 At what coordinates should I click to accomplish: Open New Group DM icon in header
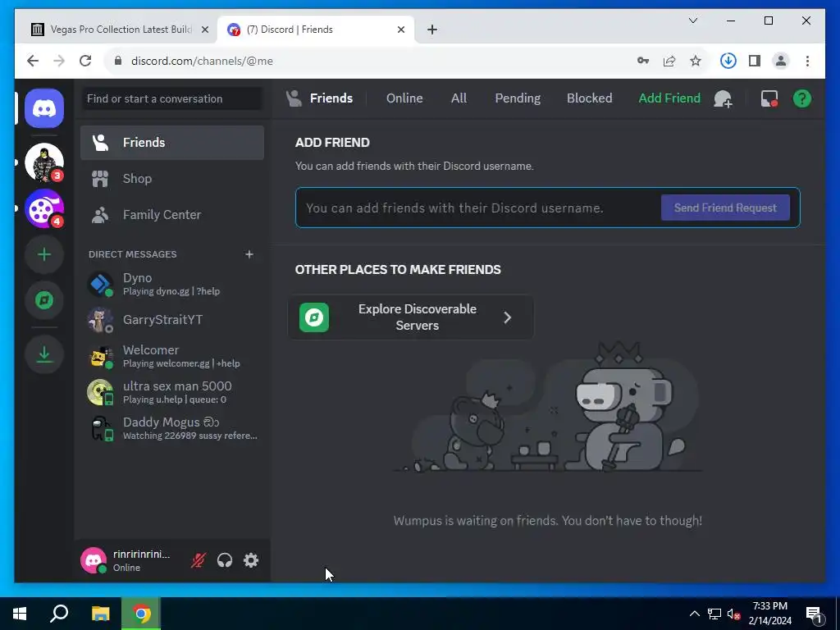724,98
